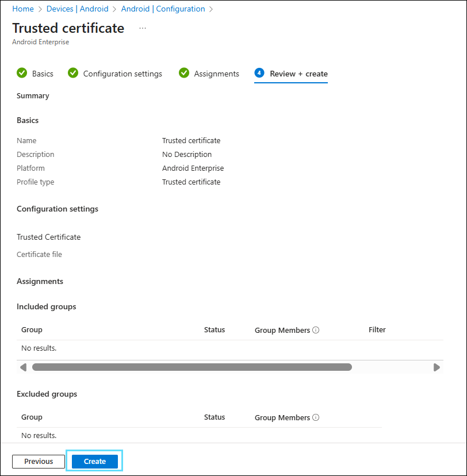Open Android | Configuration breadcrumb link

coord(163,9)
